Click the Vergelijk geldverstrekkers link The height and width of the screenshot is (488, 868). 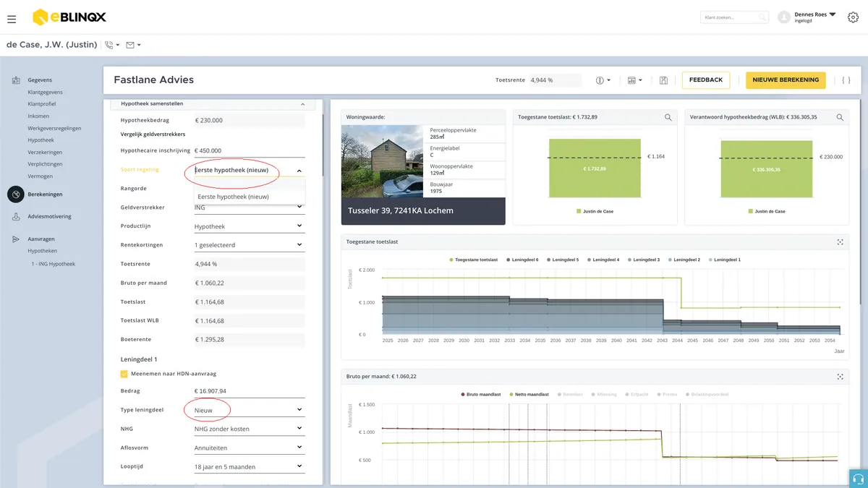[x=153, y=134]
